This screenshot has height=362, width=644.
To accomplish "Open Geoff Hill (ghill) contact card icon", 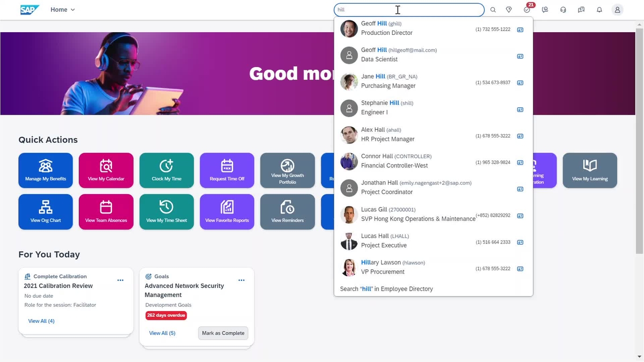I will tap(519, 30).
